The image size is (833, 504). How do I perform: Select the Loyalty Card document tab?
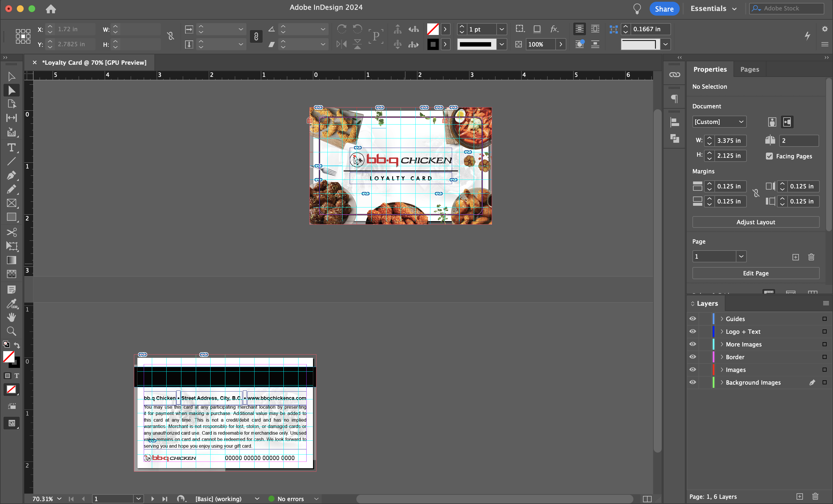tap(94, 62)
